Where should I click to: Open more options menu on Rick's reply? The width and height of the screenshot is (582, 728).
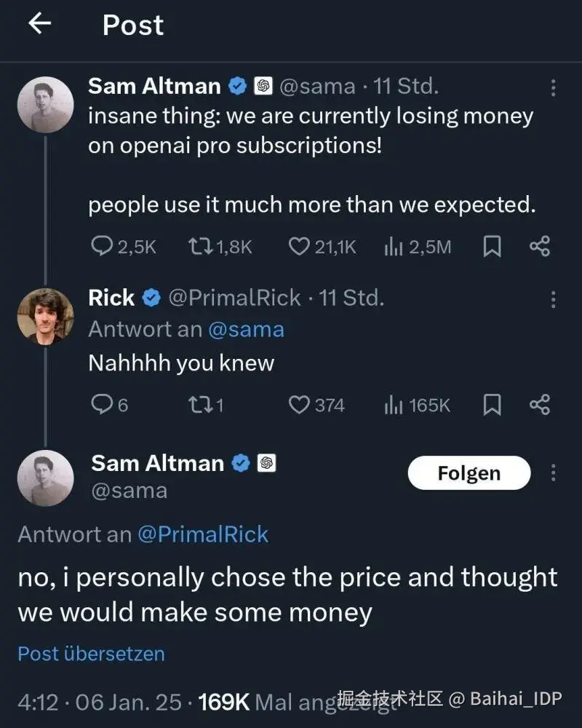click(x=553, y=299)
